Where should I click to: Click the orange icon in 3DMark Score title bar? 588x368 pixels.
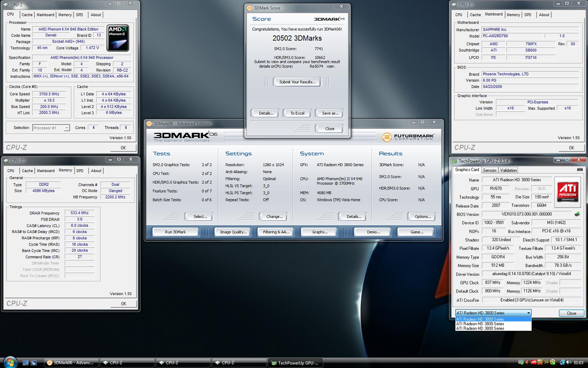coord(249,8)
